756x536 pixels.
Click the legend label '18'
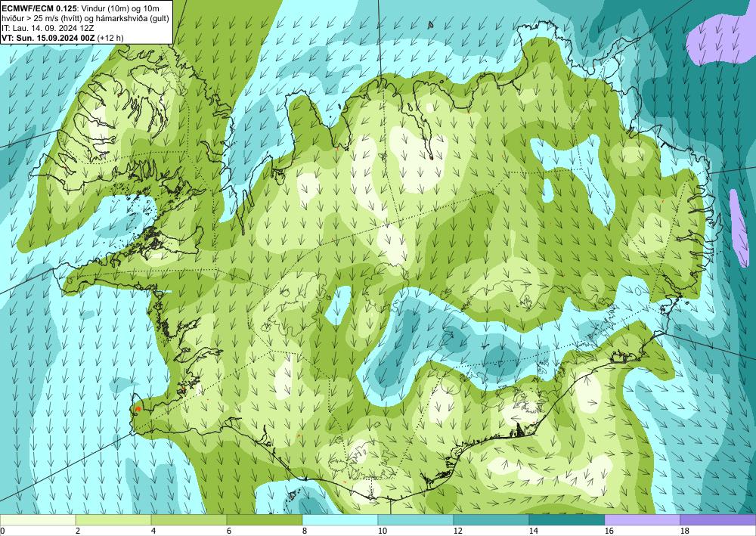[x=684, y=531]
